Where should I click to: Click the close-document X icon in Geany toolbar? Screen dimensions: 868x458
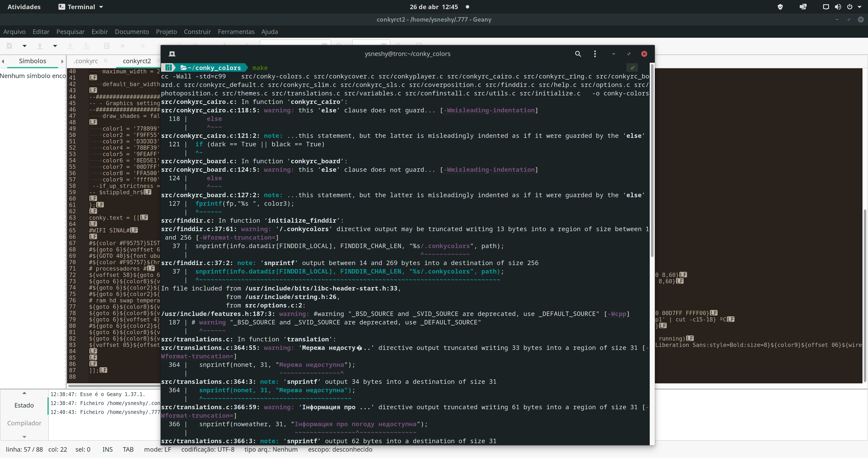coord(122,46)
